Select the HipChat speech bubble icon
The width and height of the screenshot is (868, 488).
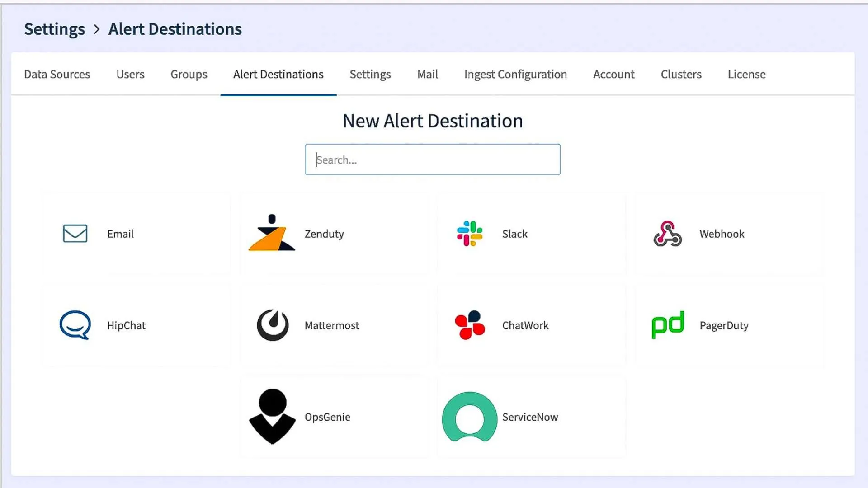pos(75,325)
